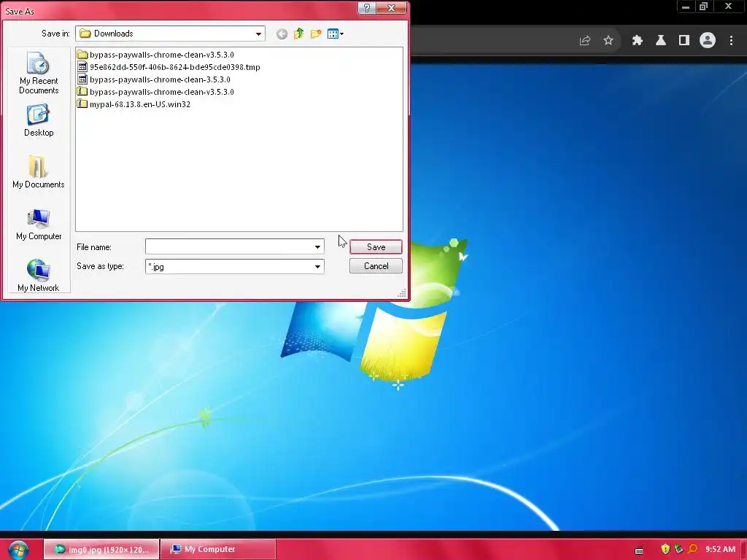Open the View menu icon
The height and width of the screenshot is (560, 747).
pos(336,34)
